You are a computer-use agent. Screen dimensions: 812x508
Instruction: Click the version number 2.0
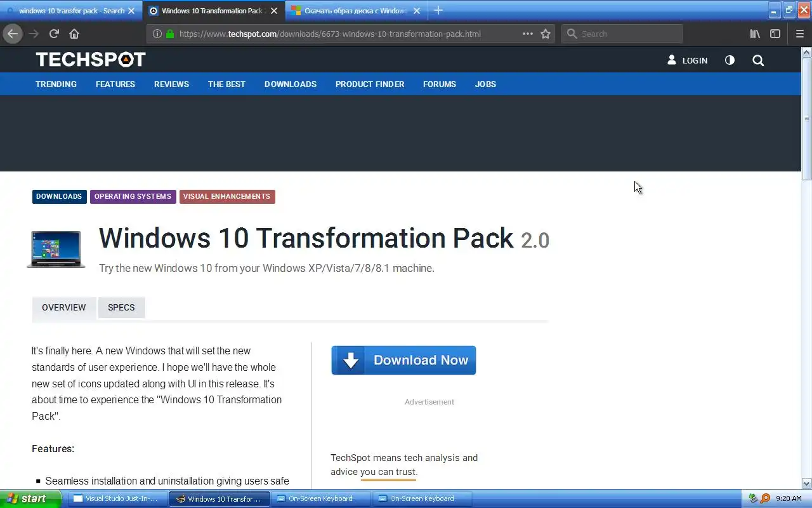[535, 241]
